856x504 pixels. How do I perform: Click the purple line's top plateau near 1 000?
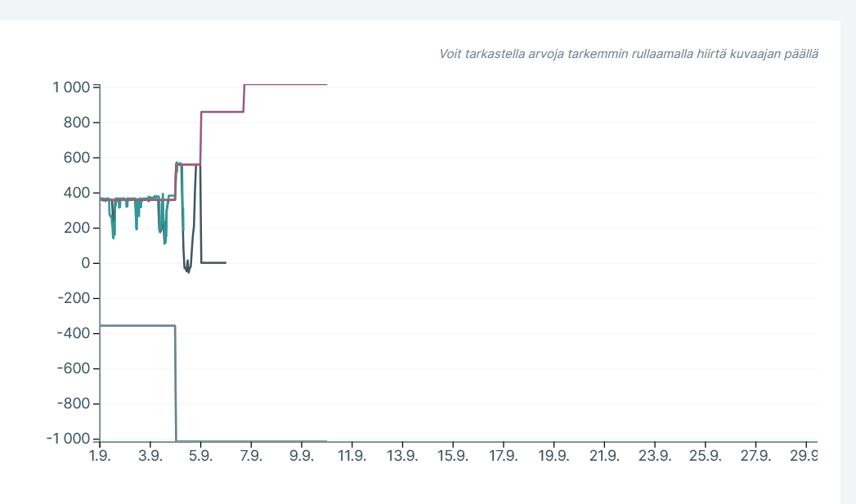click(286, 84)
